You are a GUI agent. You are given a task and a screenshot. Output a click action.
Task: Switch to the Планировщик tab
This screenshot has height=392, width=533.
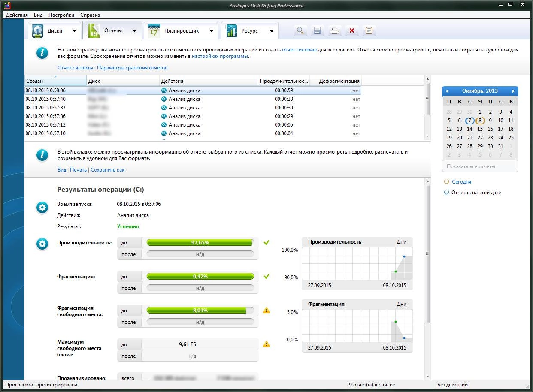click(x=181, y=31)
